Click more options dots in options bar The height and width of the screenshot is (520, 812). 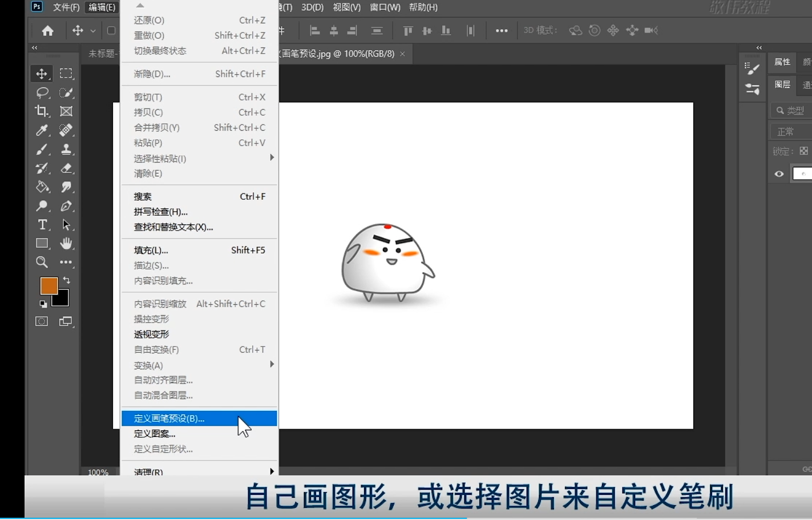click(x=502, y=31)
